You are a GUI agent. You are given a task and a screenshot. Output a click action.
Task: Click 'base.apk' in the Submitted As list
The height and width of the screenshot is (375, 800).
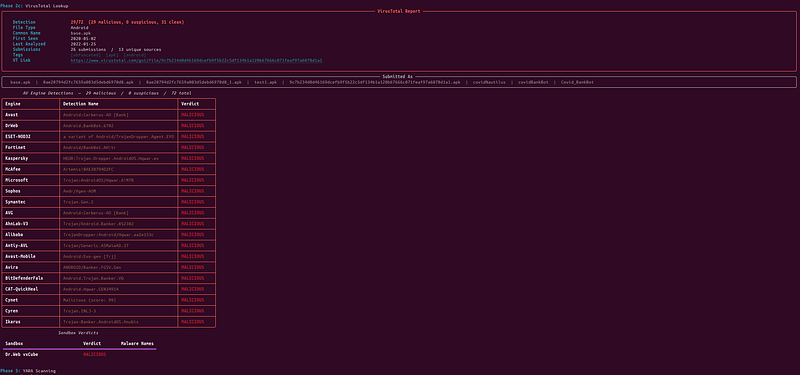click(21, 82)
